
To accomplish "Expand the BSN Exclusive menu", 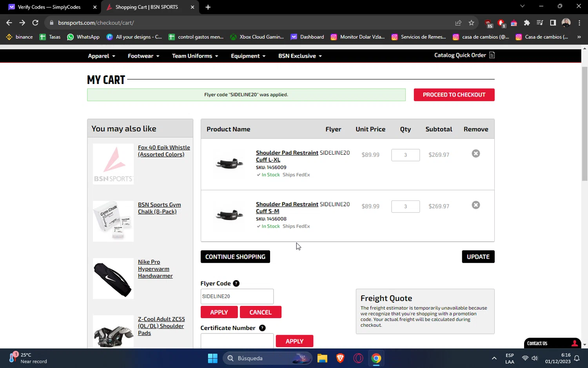I will (x=300, y=56).
